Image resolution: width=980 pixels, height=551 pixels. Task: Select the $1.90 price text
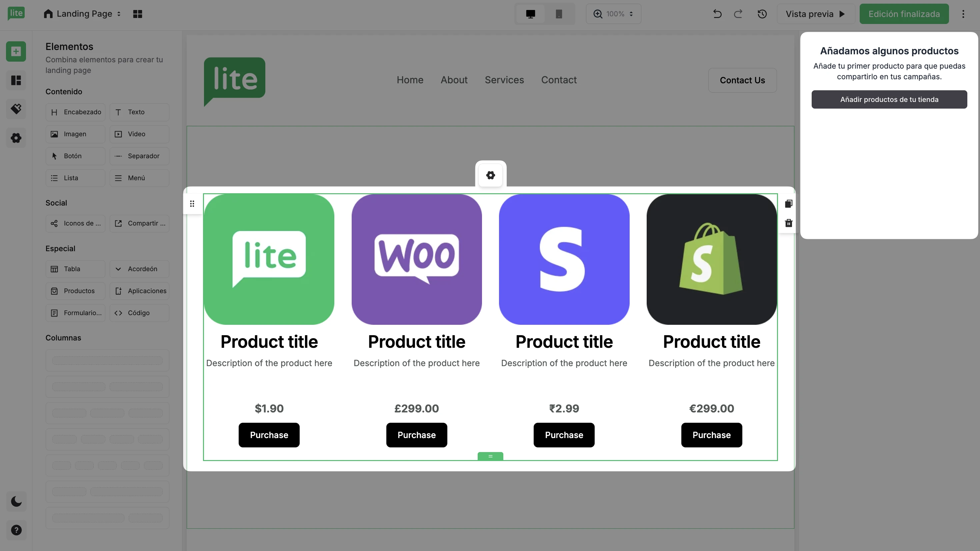point(269,409)
